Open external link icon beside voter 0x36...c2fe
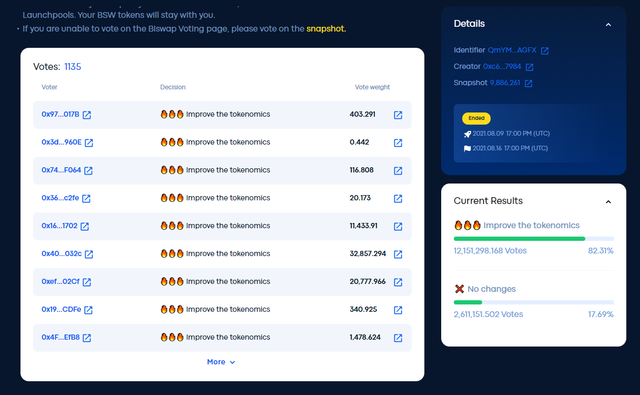This screenshot has width=640, height=395. click(86, 198)
